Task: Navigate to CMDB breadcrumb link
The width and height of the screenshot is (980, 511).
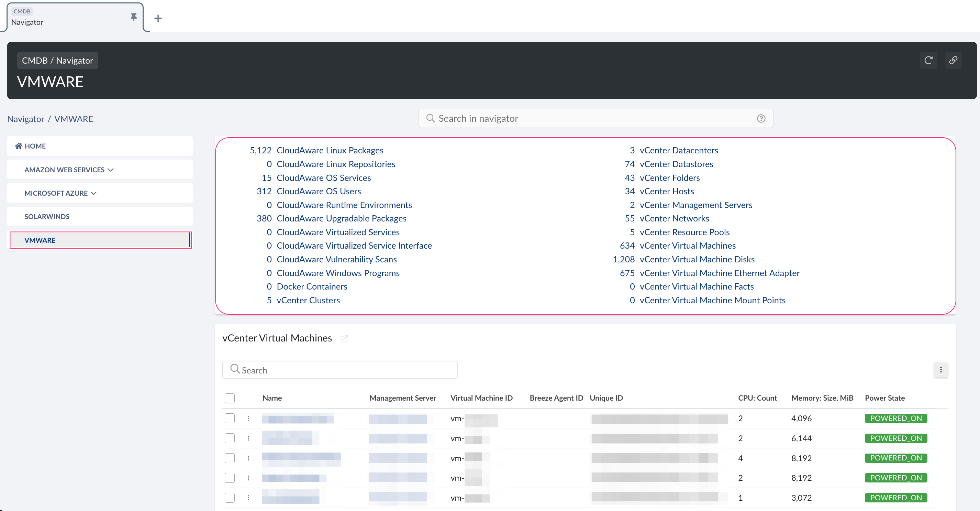Action: pos(33,59)
